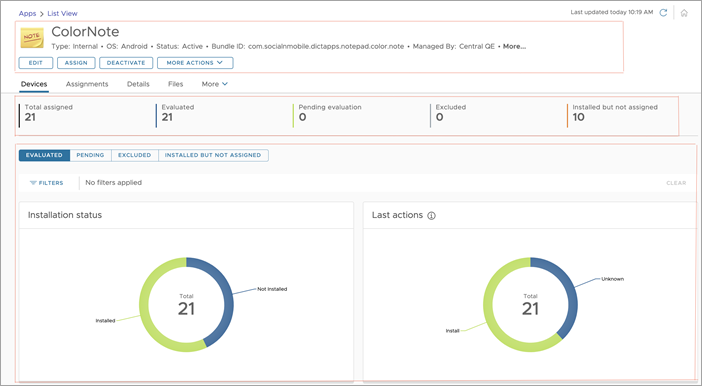Click the ColorNote app title
Screen dimensions: 702x386
85,32
